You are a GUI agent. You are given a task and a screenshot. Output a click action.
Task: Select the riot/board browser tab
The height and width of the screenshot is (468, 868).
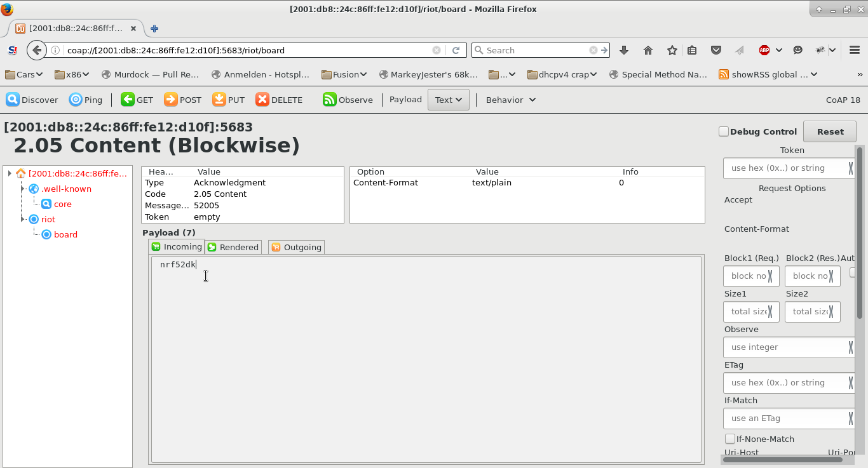(x=76, y=29)
